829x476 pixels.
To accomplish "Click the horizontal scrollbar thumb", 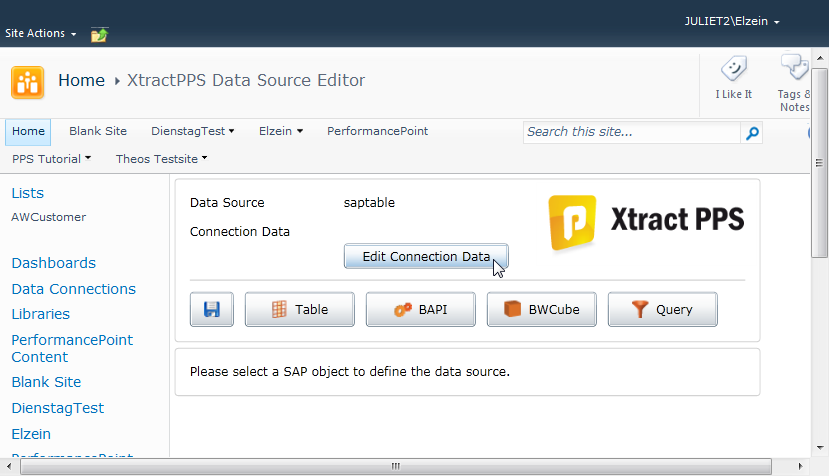I will (x=395, y=466).
